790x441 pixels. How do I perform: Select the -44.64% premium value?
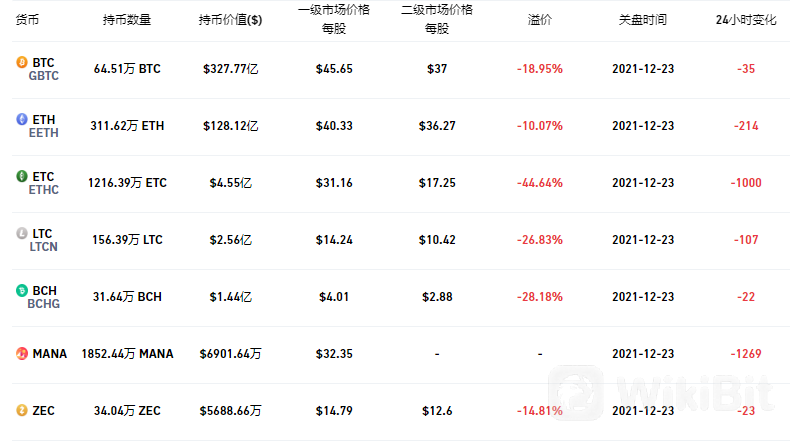click(539, 183)
